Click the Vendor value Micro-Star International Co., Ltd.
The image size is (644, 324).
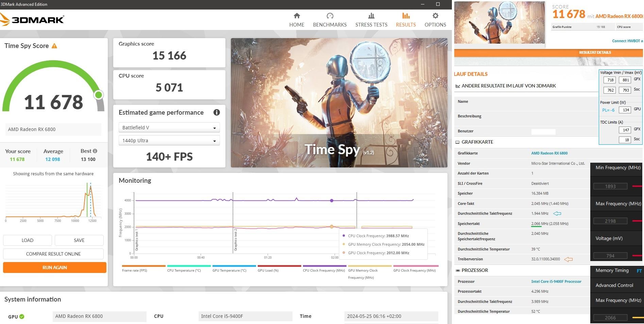click(558, 163)
